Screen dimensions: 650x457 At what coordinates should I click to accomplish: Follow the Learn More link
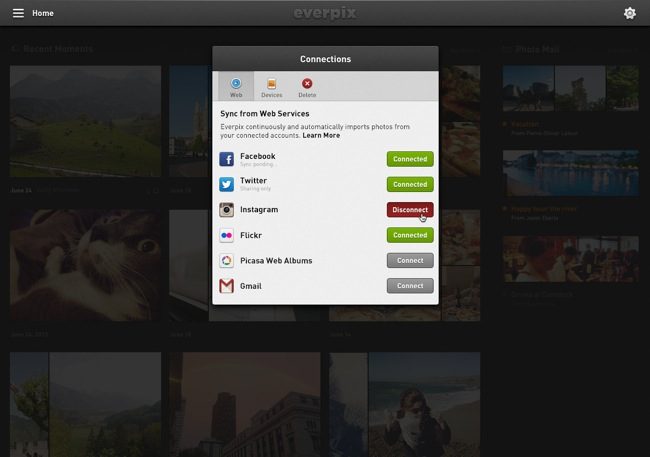(x=321, y=136)
